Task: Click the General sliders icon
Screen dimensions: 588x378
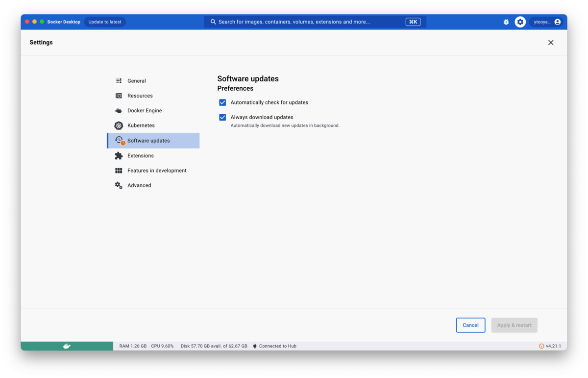Action: tap(119, 81)
